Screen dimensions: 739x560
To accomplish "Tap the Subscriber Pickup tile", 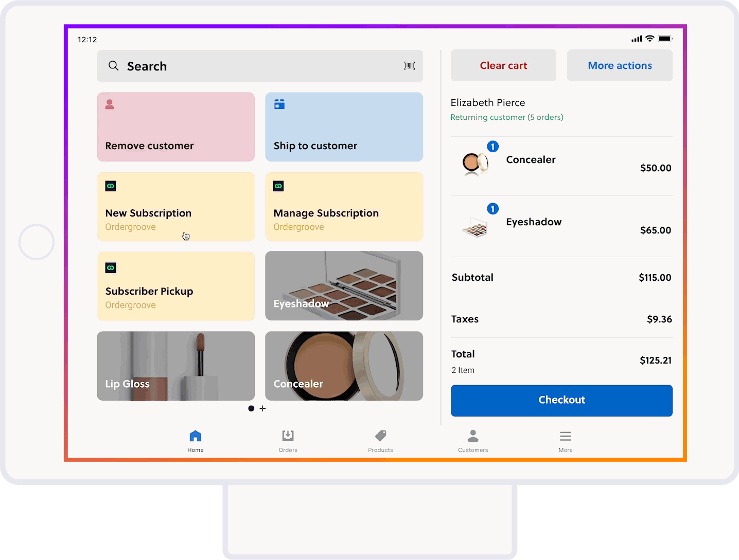I will 176,286.
